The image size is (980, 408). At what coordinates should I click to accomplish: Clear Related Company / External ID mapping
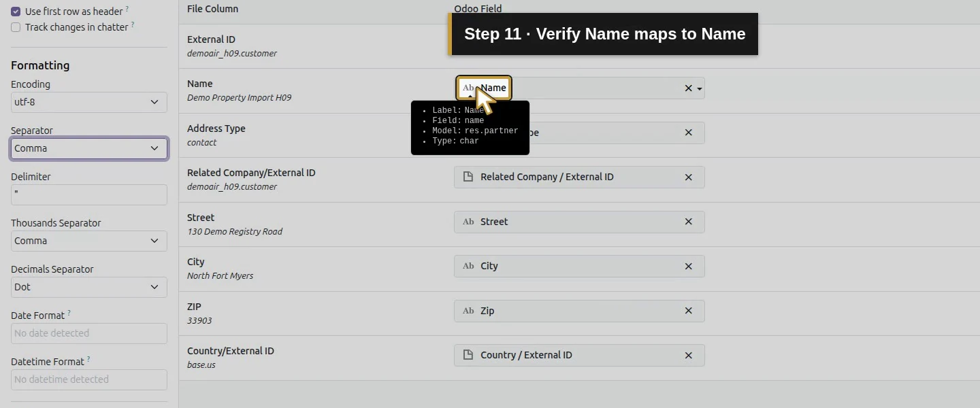pyautogui.click(x=688, y=177)
